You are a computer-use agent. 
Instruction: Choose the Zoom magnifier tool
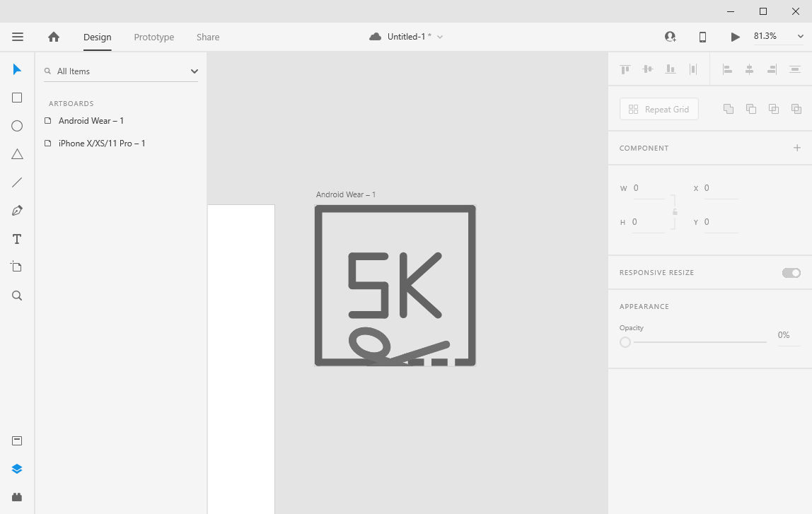pyautogui.click(x=17, y=296)
